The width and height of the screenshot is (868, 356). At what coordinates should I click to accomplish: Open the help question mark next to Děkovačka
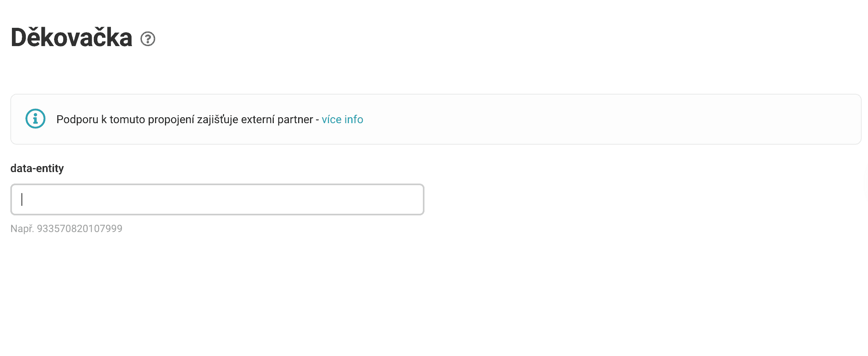[x=148, y=39]
